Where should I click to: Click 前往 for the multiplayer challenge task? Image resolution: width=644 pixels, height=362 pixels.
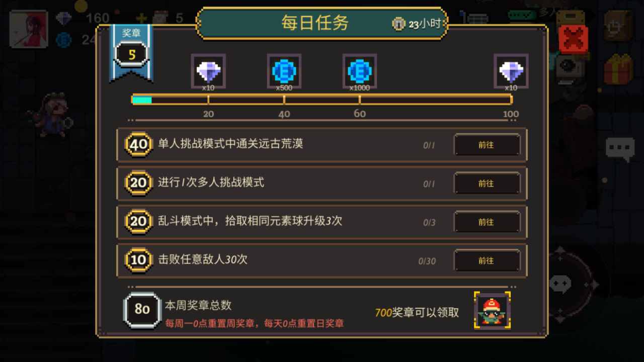pos(487,184)
